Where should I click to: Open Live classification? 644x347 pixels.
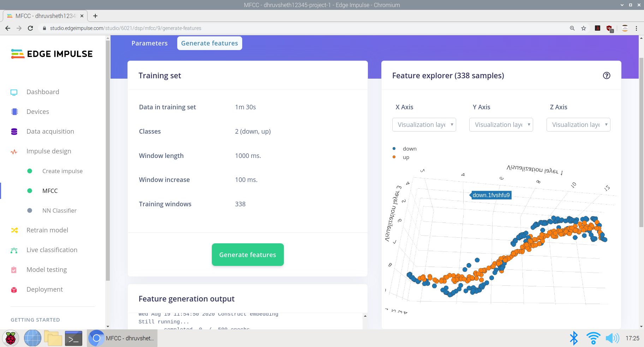[52, 250]
